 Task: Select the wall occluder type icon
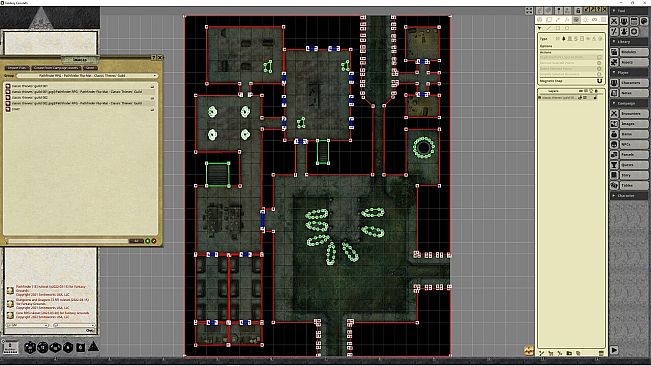click(x=558, y=39)
